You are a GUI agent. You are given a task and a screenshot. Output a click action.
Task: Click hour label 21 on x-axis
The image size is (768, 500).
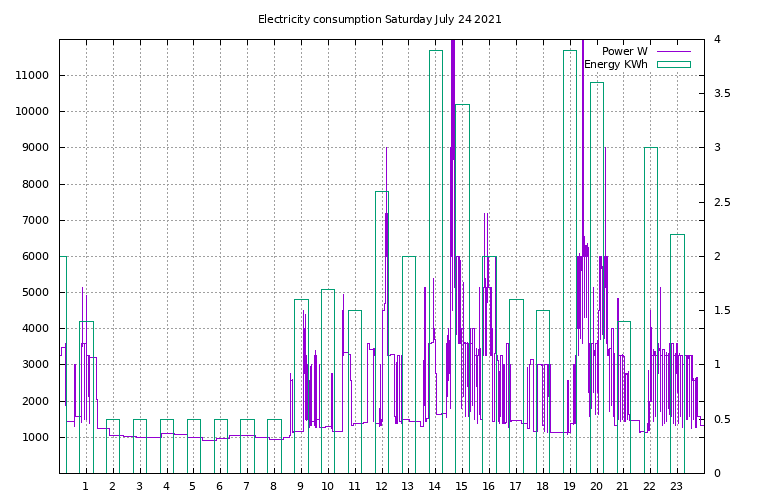pyautogui.click(x=622, y=486)
